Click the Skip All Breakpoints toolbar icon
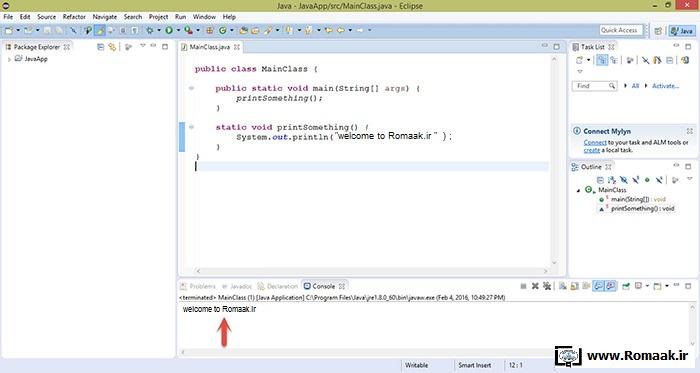This screenshot has width=700, height=373. (x=72, y=30)
